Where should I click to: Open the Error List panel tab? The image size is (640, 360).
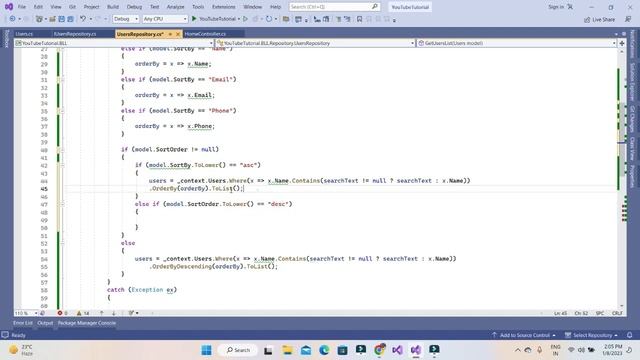click(22, 323)
